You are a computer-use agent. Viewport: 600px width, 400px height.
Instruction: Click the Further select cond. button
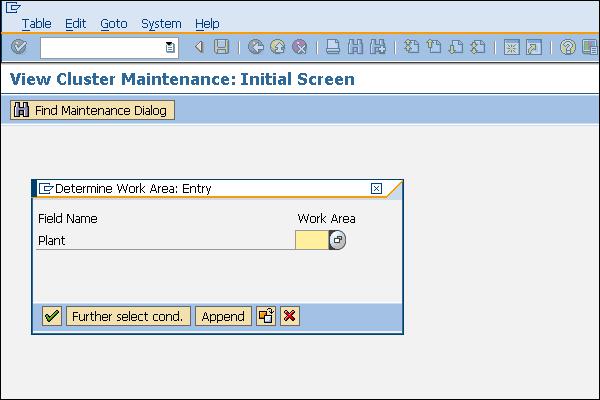click(128, 316)
